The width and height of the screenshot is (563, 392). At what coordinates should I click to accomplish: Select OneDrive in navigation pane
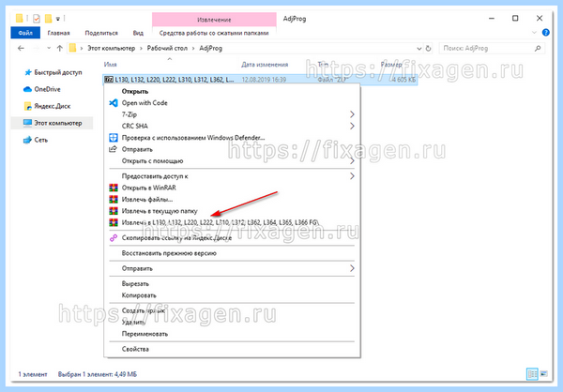point(47,89)
